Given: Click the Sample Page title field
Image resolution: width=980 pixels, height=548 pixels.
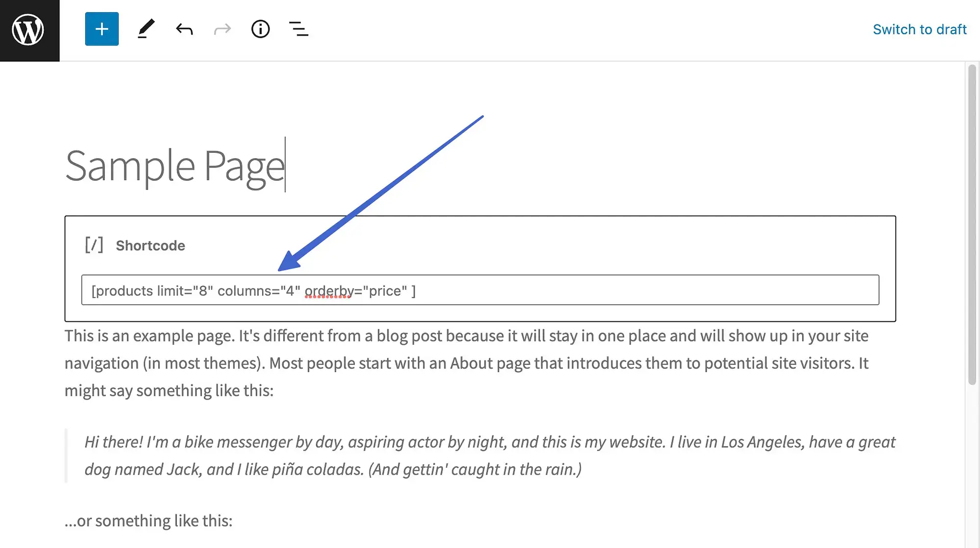Looking at the screenshot, I should pos(176,164).
